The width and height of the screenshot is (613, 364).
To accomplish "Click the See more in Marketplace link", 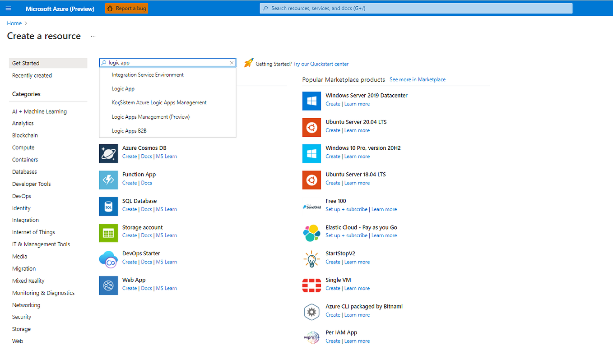I will pyautogui.click(x=417, y=79).
